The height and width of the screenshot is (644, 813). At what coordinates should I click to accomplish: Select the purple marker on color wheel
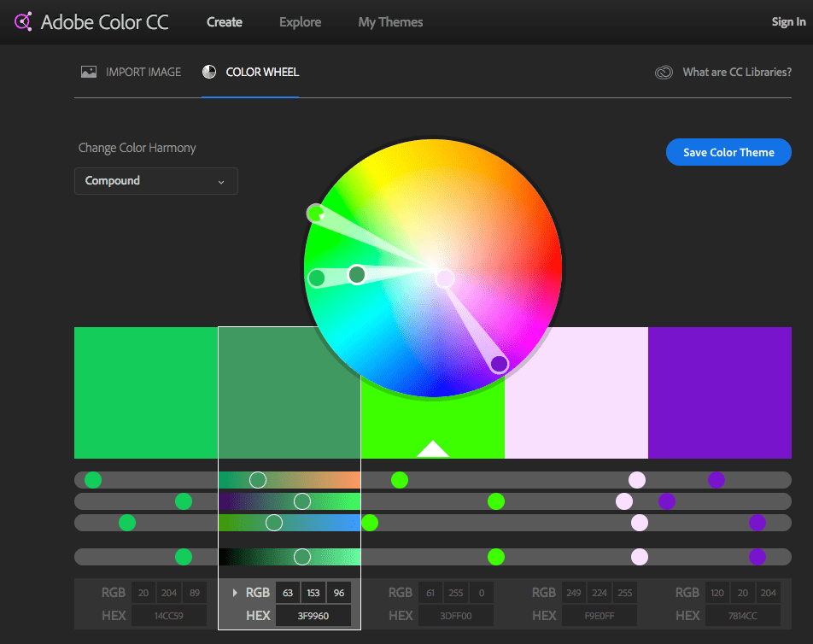pyautogui.click(x=500, y=365)
